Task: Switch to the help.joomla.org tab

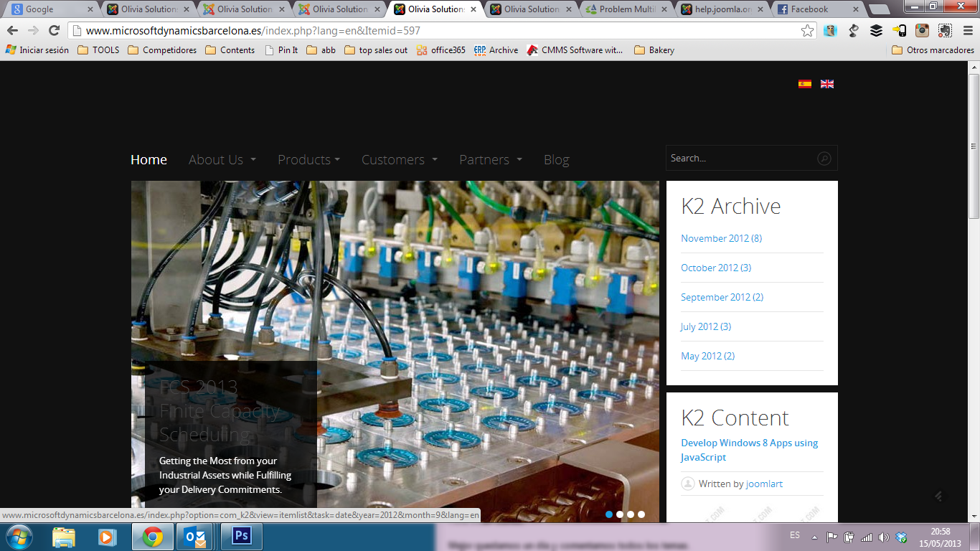Action: (721, 9)
